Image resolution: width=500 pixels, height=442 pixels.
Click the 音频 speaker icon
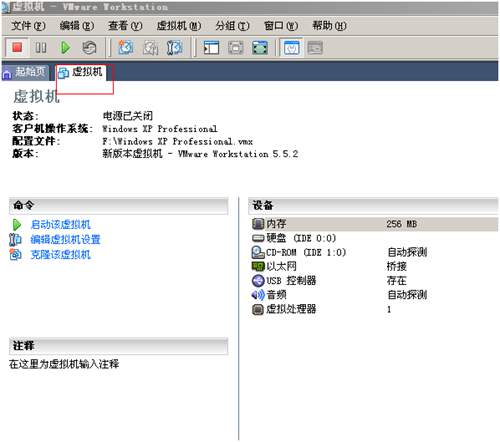tap(258, 295)
